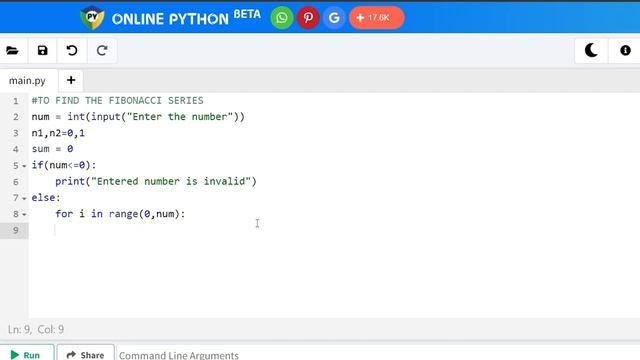
Task: Save the file using the floppy disk icon
Action: (x=42, y=51)
